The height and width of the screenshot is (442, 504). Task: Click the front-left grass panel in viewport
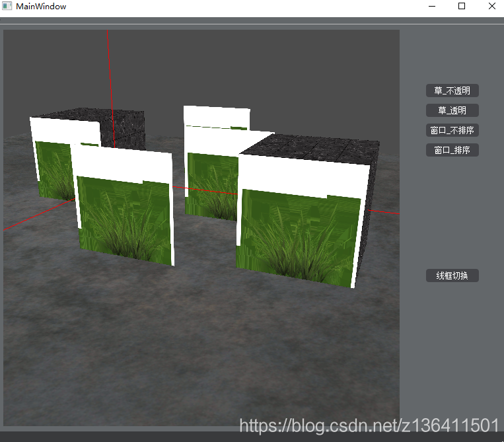[124, 205]
